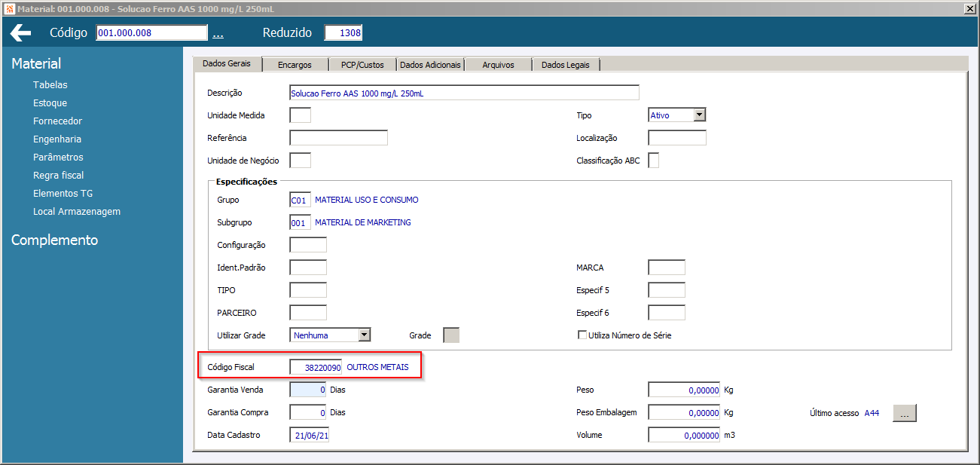Switch to the Arquivos tab
Viewport: 980px width, 465px height.
point(498,65)
